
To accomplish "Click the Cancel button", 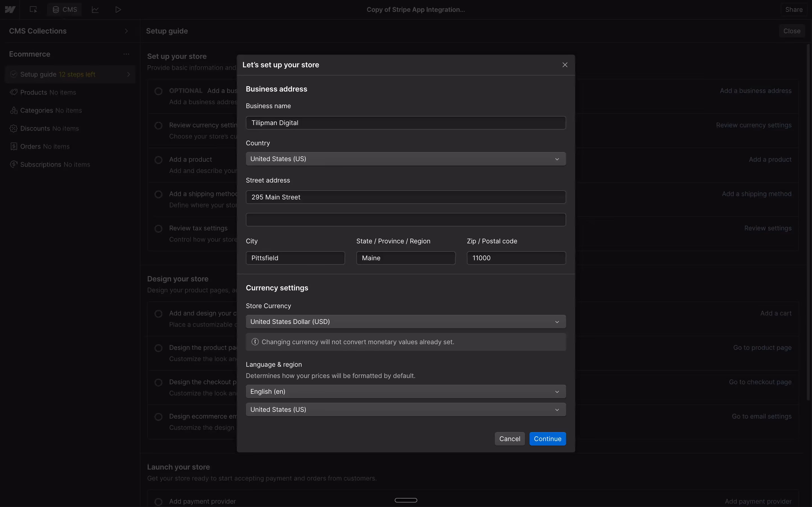I will click(x=509, y=439).
